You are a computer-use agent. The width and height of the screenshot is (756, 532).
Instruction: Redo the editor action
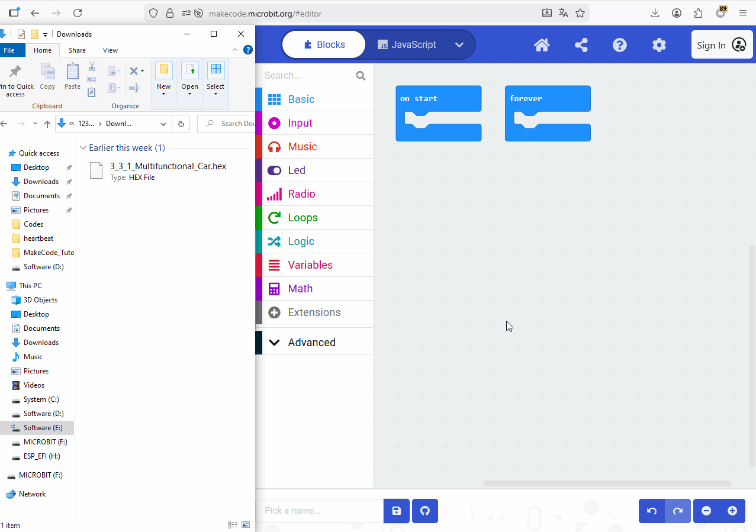pos(678,511)
